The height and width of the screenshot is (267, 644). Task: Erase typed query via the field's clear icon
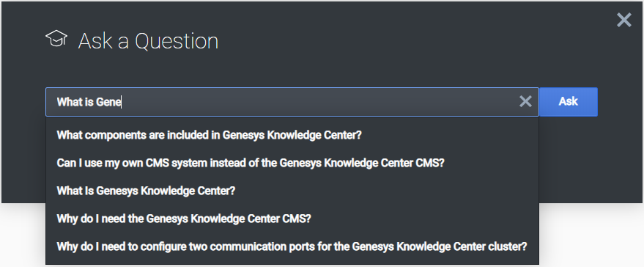click(525, 101)
